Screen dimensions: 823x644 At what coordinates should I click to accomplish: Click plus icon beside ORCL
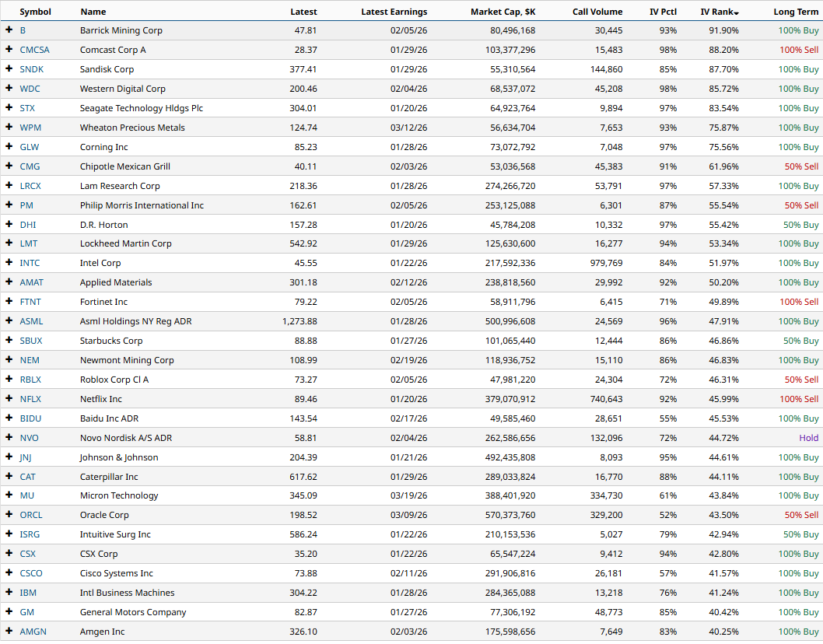coord(9,514)
